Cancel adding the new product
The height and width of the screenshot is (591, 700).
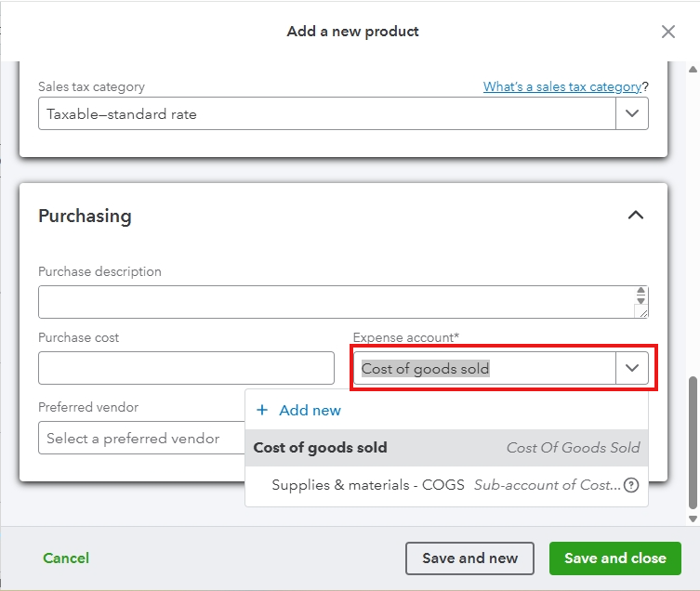[x=66, y=558]
